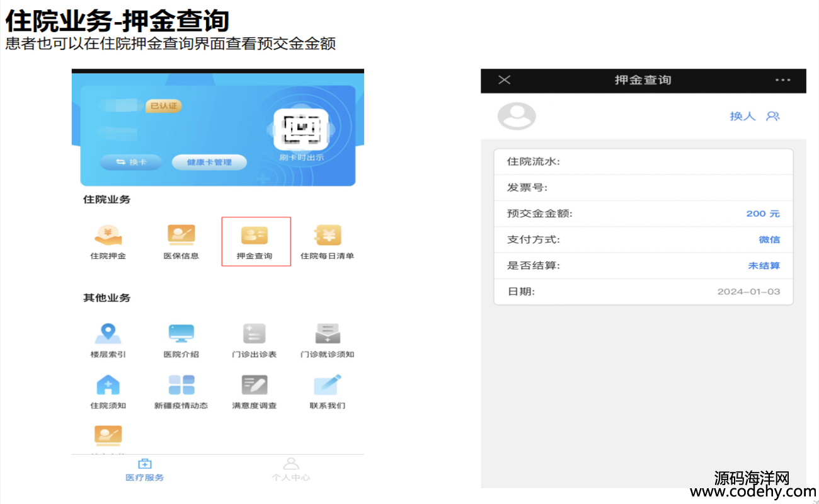Click the 刷卡时出示 caption
Image resolution: width=819 pixels, height=504 pixels.
[x=301, y=157]
